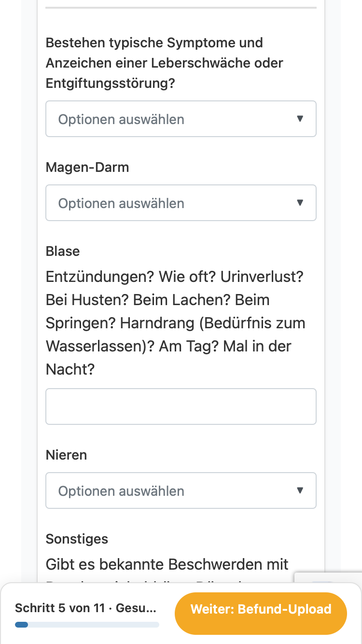Open the Leberschwäche symptoms options dropdown

pyautogui.click(x=181, y=119)
